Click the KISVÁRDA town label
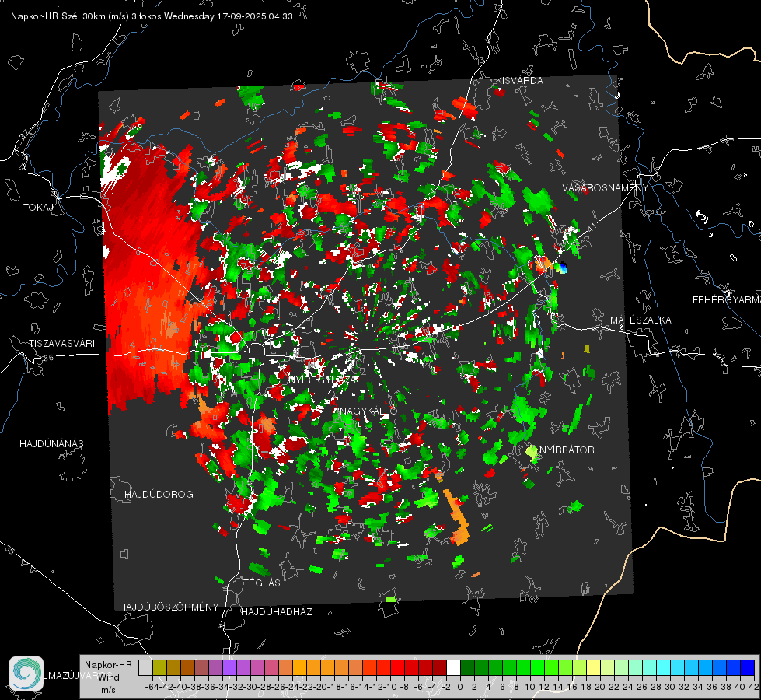 [x=519, y=81]
